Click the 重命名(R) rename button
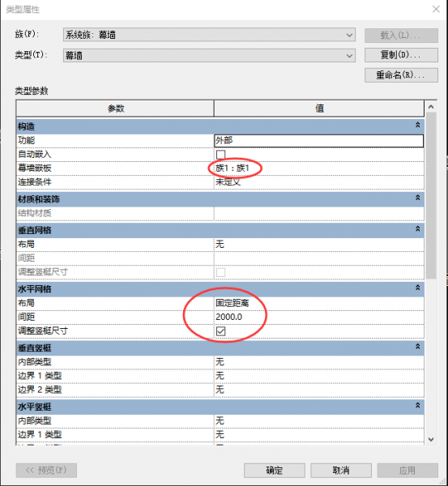Viewport: 448px width, 486px height. coord(401,75)
